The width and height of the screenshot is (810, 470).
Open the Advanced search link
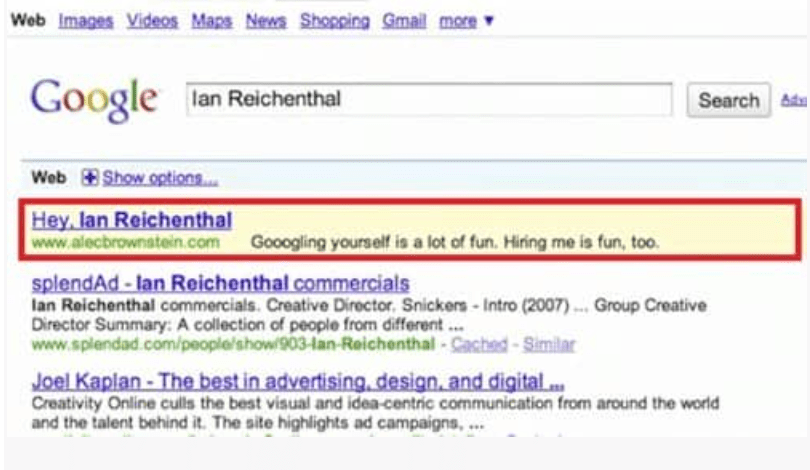pos(794,100)
